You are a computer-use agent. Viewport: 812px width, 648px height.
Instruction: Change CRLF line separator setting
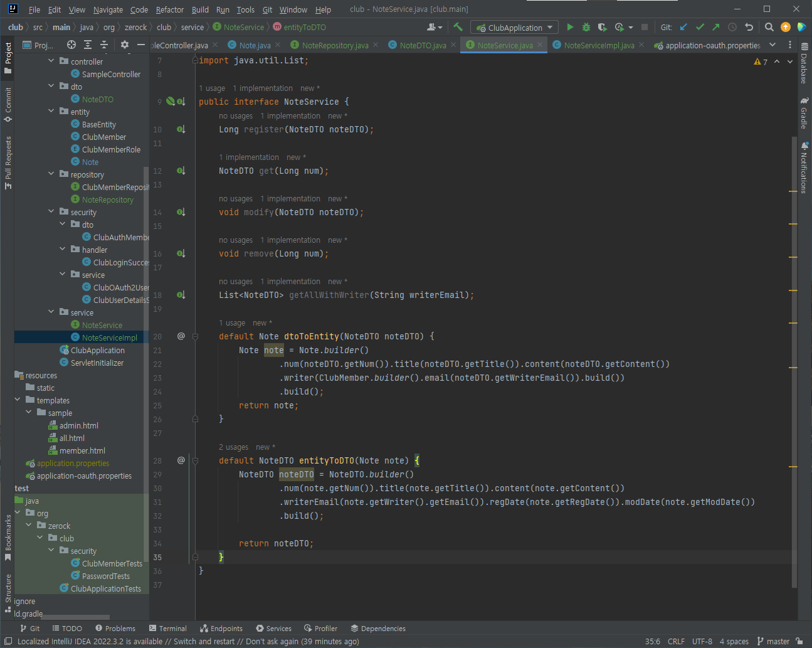pyautogui.click(x=676, y=641)
